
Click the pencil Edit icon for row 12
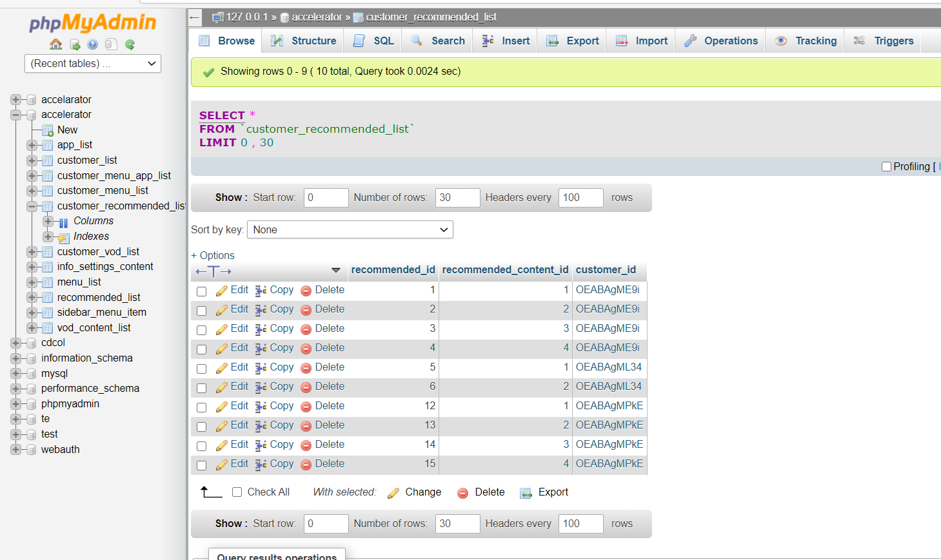pos(222,407)
